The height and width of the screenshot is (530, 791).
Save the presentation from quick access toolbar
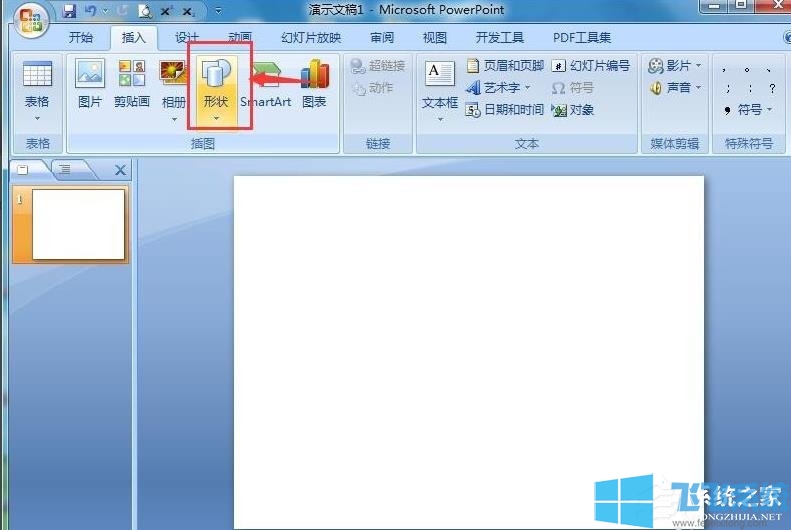pos(69,11)
